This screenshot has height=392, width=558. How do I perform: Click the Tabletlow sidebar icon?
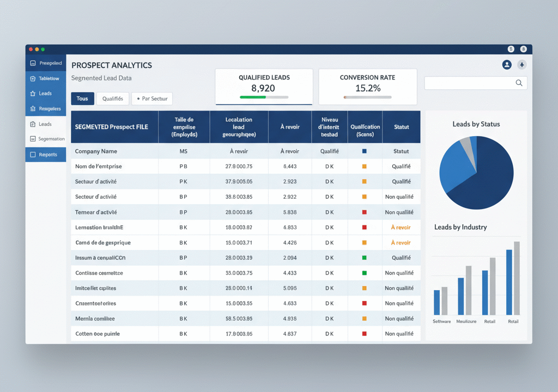click(33, 78)
